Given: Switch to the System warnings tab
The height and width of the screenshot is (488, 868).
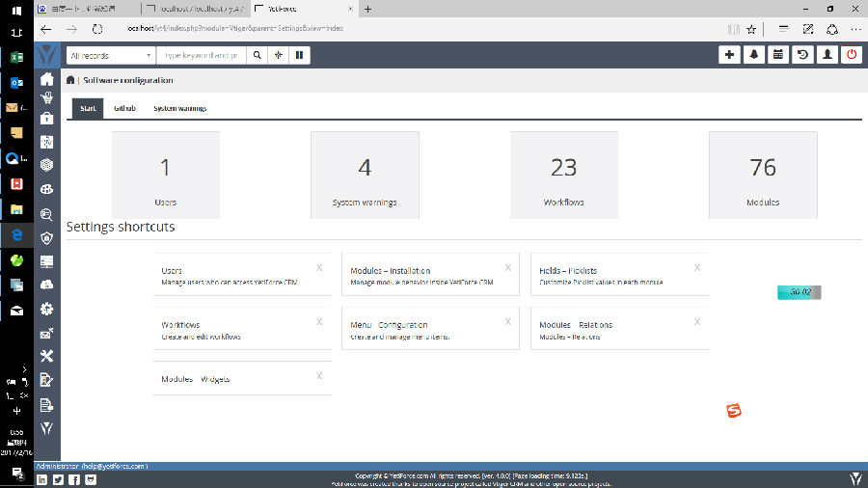Looking at the screenshot, I should [180, 108].
